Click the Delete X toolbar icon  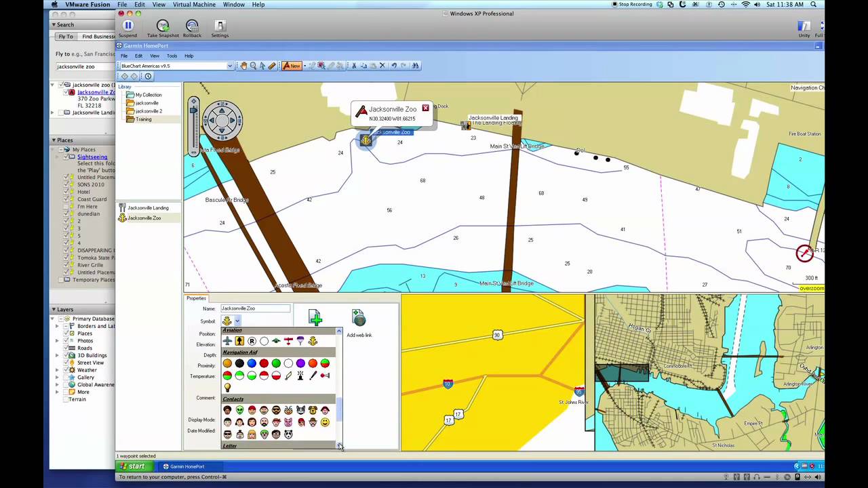coord(382,66)
